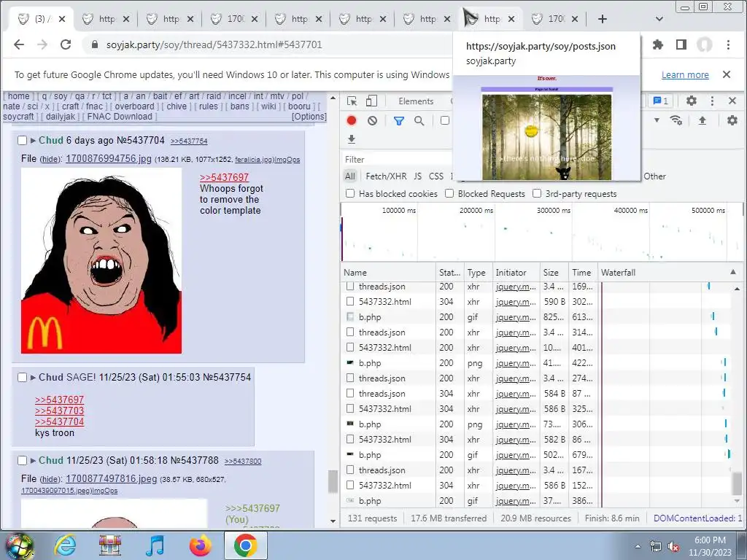The width and height of the screenshot is (747, 560).
Task: Enable Has blocked cookies checkbox
Action: [x=350, y=193]
